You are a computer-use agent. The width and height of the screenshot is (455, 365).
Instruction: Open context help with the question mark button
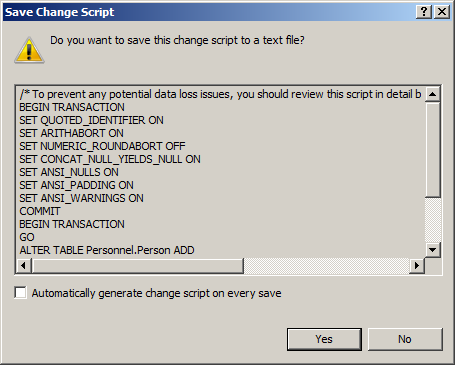point(424,12)
